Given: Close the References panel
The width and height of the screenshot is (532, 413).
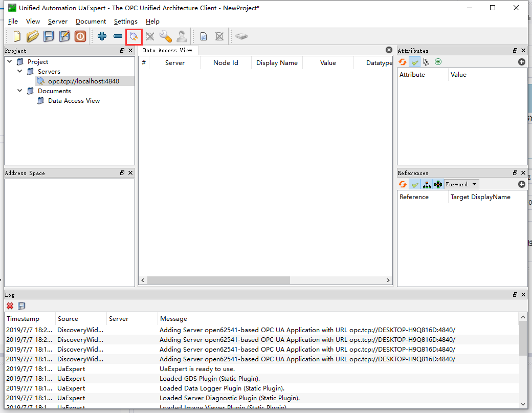Looking at the screenshot, I should tap(523, 173).
